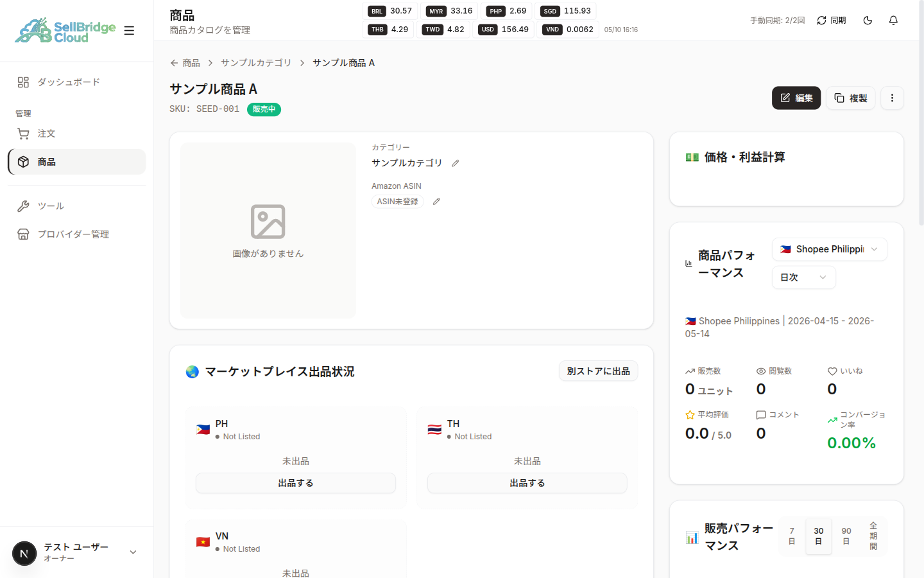Screen dimensions: 924x578
Task: Open プロバイダー管理 page
Action: coord(76,234)
